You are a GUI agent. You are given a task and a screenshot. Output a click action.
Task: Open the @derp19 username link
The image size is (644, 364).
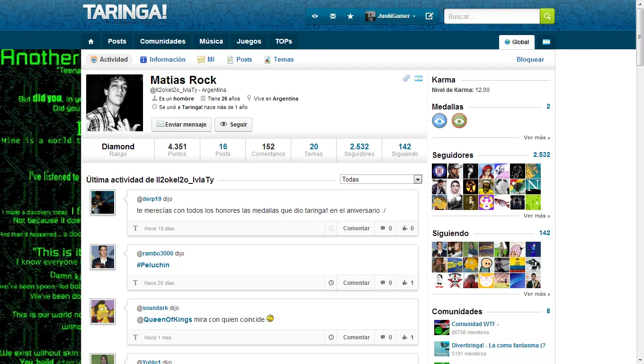[149, 199]
